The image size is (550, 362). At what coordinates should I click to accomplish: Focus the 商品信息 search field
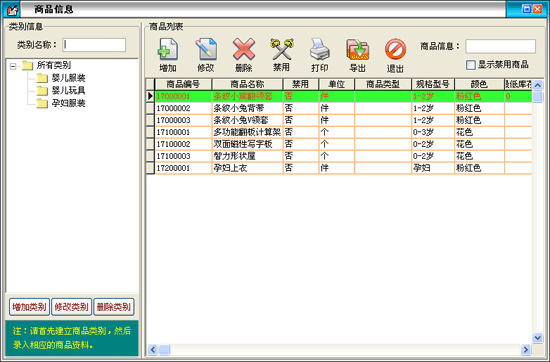[501, 46]
